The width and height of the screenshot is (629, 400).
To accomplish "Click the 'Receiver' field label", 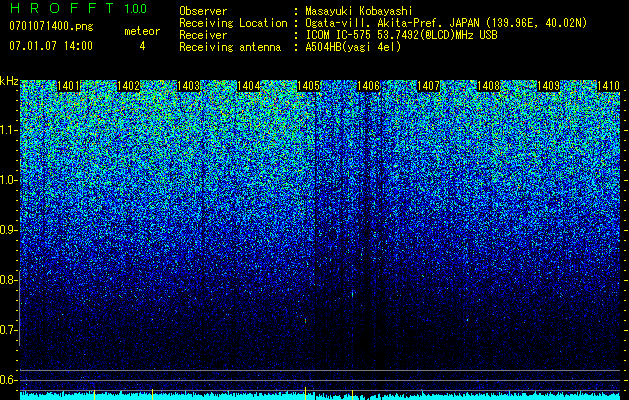I will [x=203, y=35].
